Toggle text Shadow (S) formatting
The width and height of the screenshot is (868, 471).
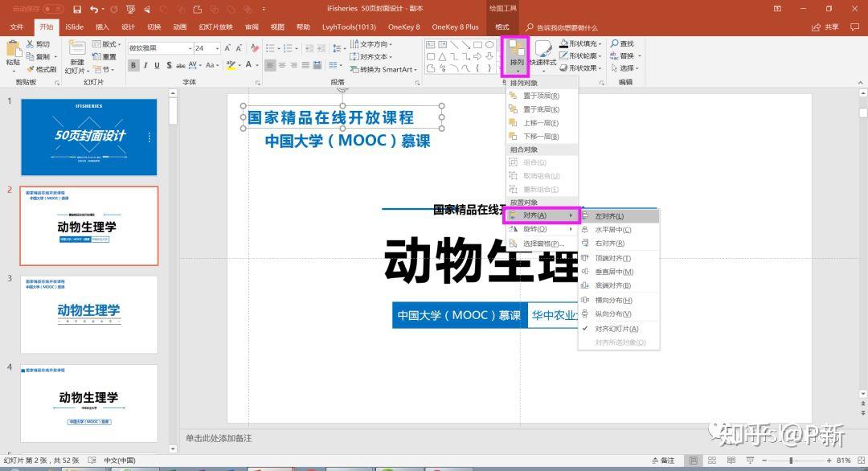pos(169,65)
